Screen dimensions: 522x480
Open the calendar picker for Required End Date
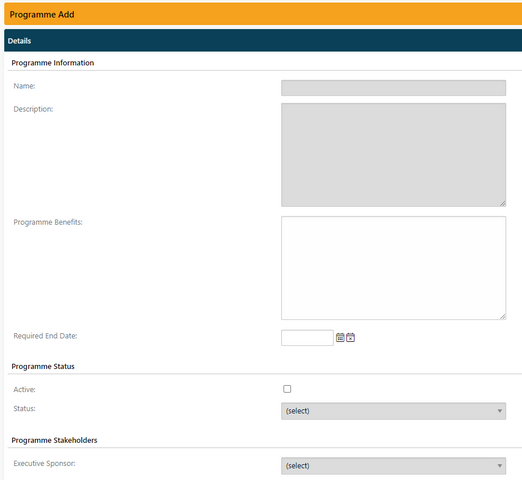coord(340,337)
